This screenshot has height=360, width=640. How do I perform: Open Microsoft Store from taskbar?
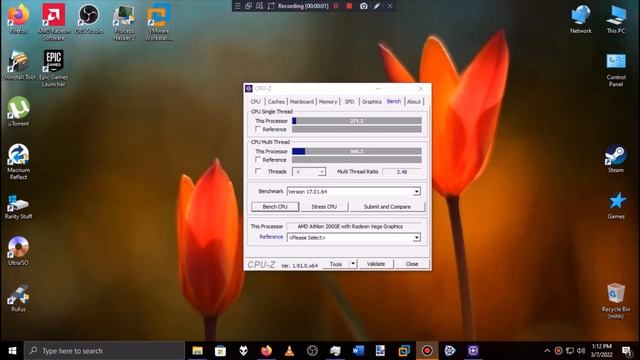220,351
